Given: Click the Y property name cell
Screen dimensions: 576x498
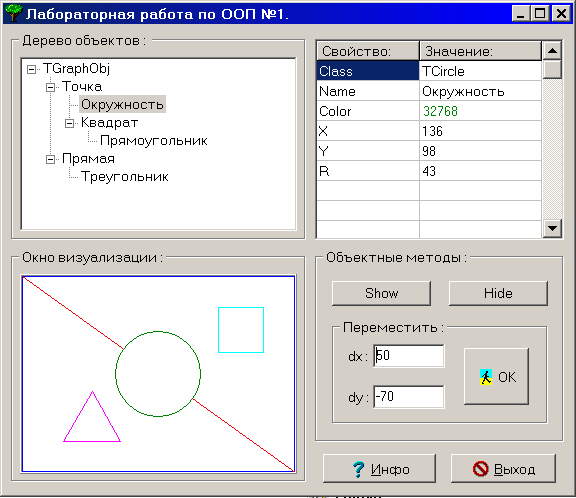Looking at the screenshot, I should [x=368, y=151].
